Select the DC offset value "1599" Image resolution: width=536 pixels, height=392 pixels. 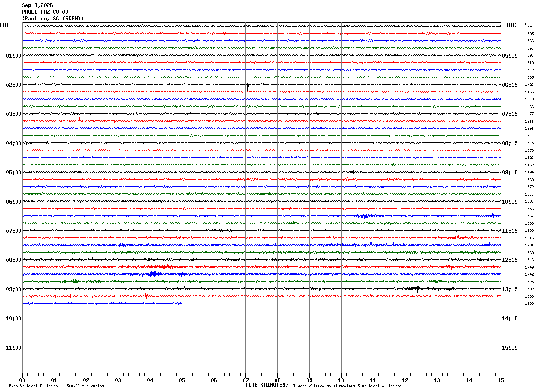pos(529,304)
